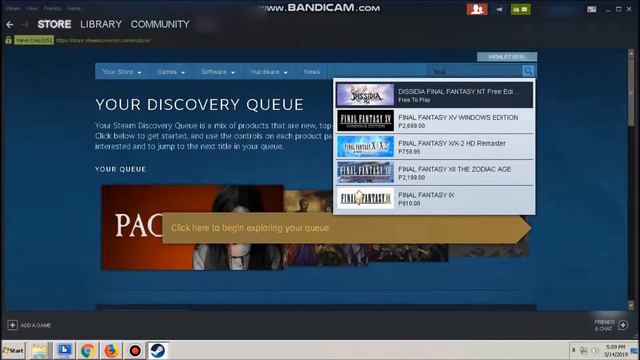Select FINAL FANTASY X/X-2 HD Remaster result
Viewport: 640px width, 360px height.
coord(434,147)
